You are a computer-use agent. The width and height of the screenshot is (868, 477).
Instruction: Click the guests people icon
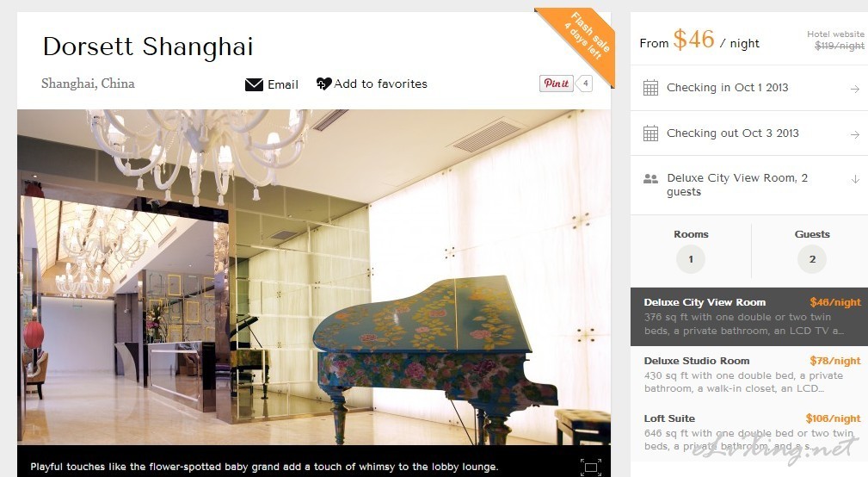pyautogui.click(x=650, y=179)
